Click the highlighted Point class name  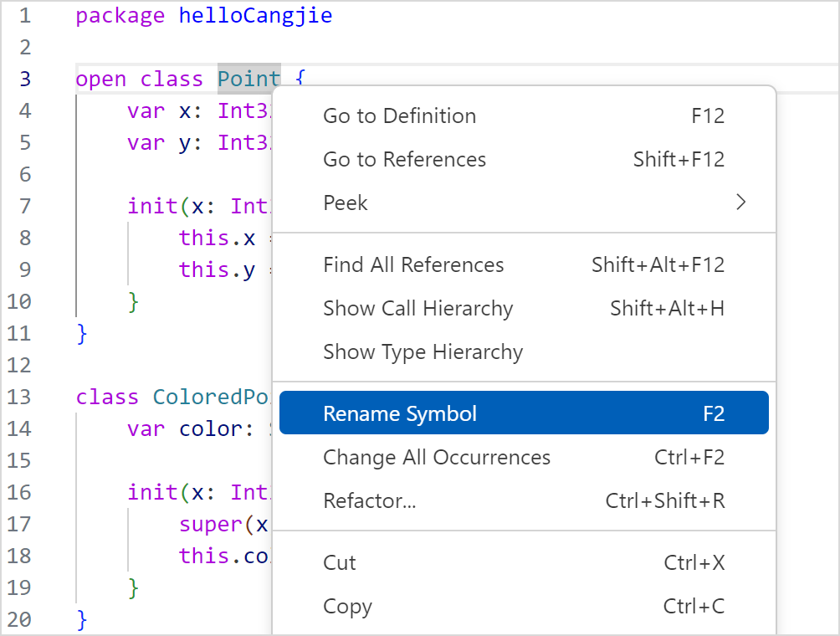tap(248, 79)
